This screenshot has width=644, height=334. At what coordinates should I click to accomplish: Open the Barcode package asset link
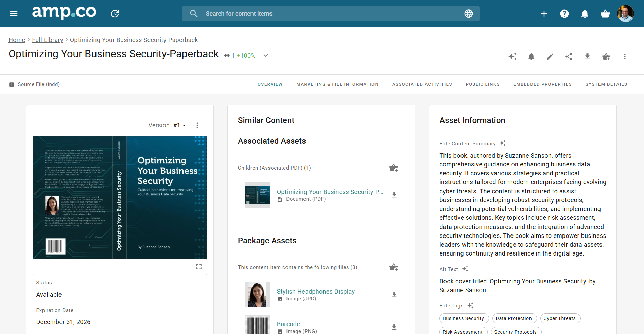click(x=288, y=324)
